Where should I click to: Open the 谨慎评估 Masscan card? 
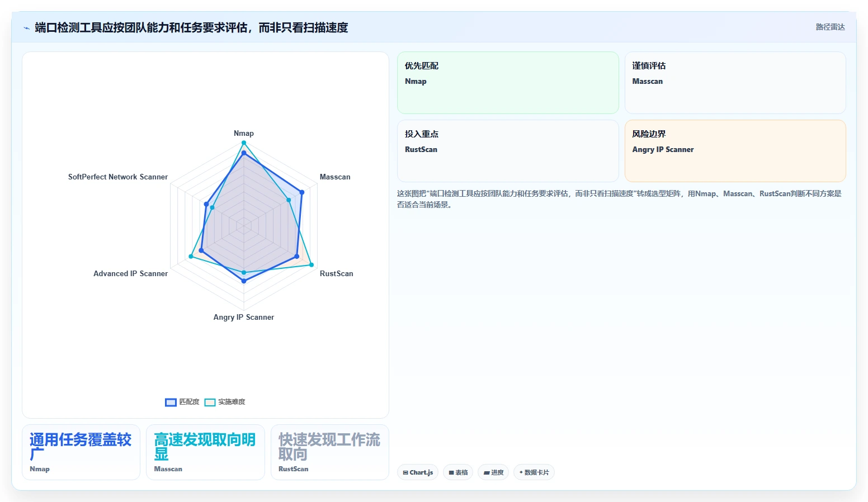pos(735,83)
